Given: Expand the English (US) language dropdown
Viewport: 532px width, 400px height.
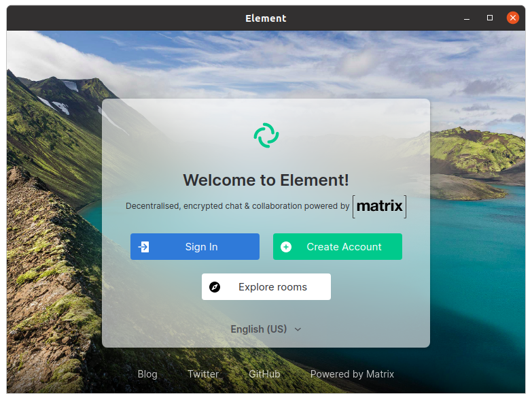Looking at the screenshot, I should pos(266,329).
